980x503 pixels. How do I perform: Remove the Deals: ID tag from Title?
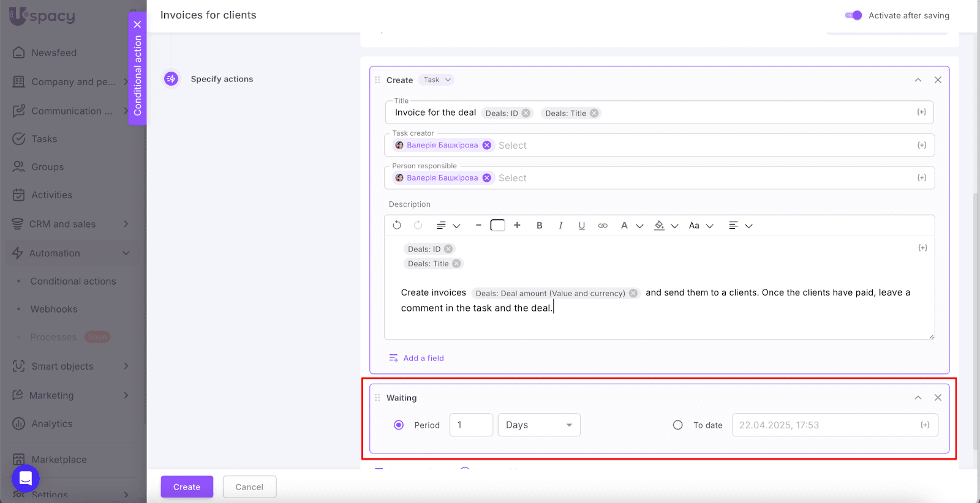526,113
